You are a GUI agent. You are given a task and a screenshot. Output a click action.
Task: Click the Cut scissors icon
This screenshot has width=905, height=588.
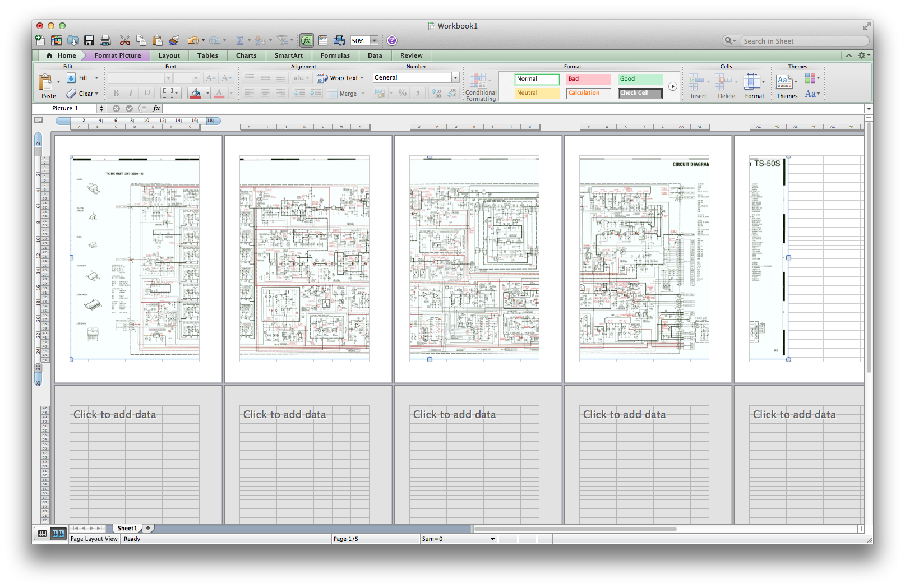(125, 40)
